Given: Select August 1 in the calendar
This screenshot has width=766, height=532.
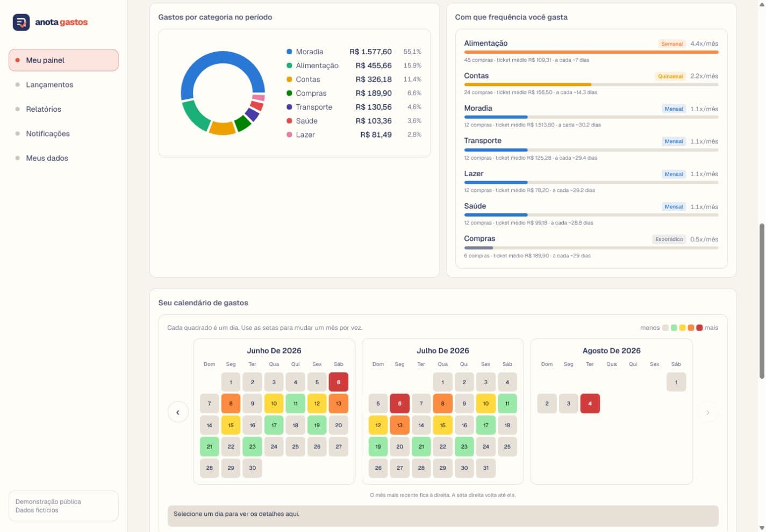Looking at the screenshot, I should pyautogui.click(x=676, y=382).
